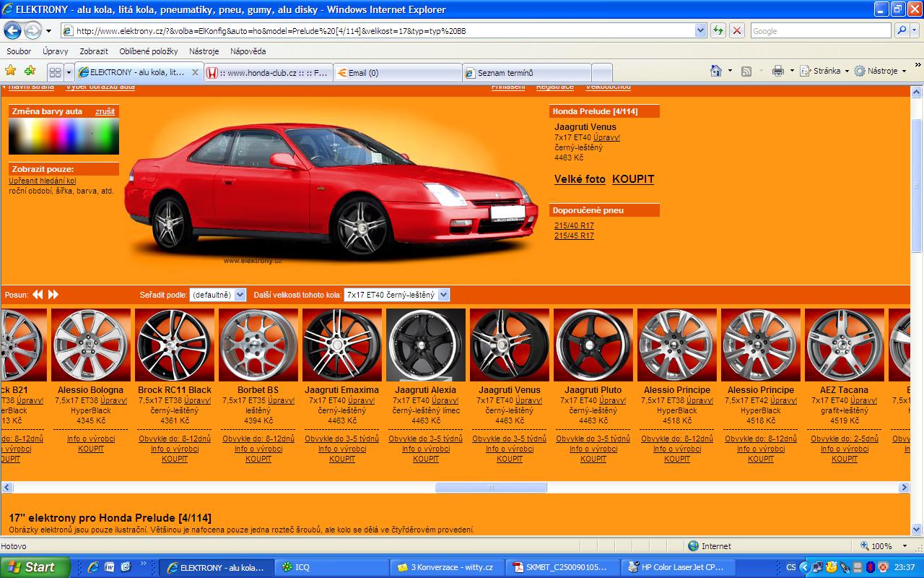The height and width of the screenshot is (578, 924).
Task: Pick a color from car color palette
Action: [x=64, y=136]
